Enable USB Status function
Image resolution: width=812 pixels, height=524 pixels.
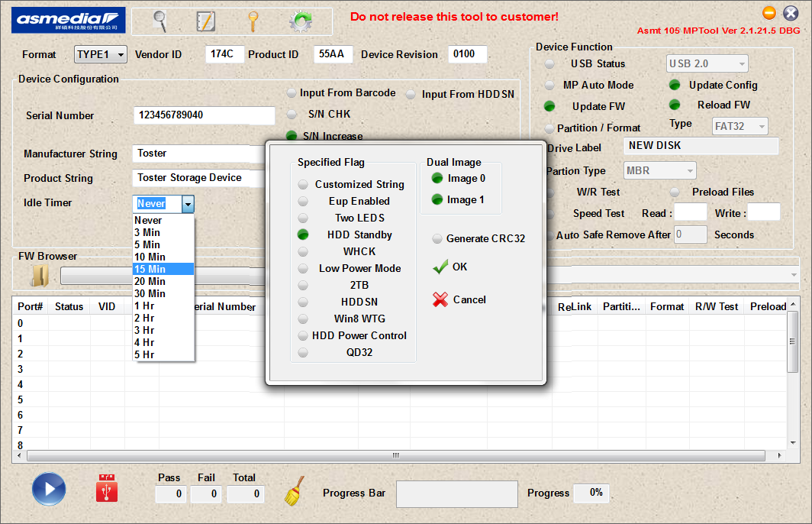point(549,63)
